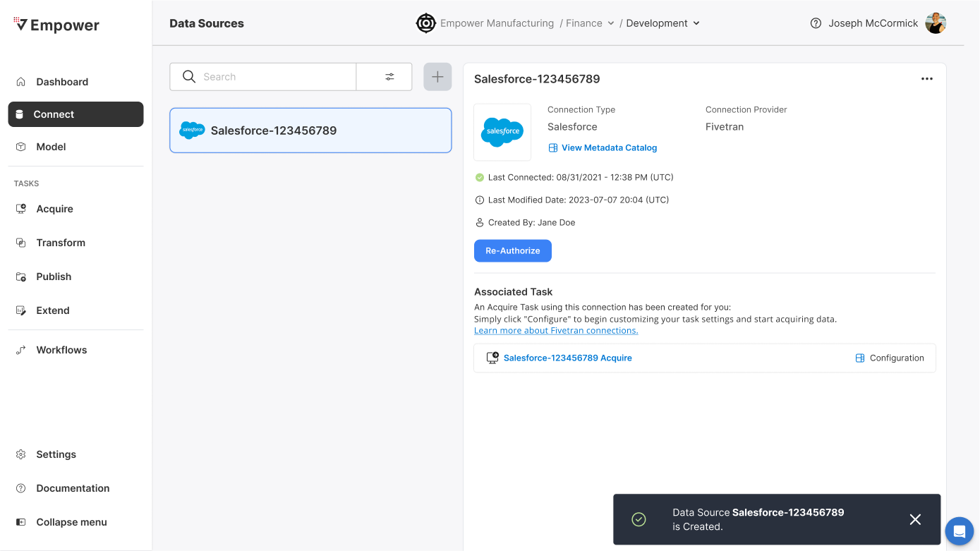Click the Last Modified Date text

579,200
